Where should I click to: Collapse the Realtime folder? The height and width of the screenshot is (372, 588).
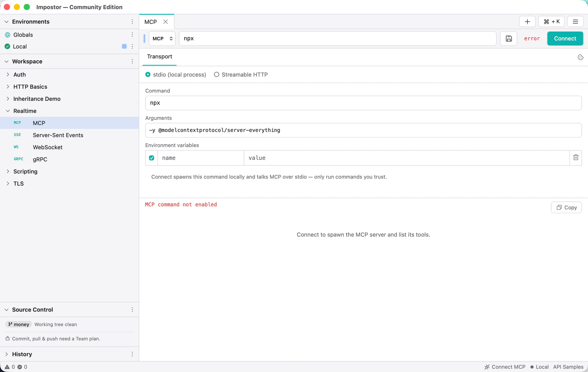8,111
